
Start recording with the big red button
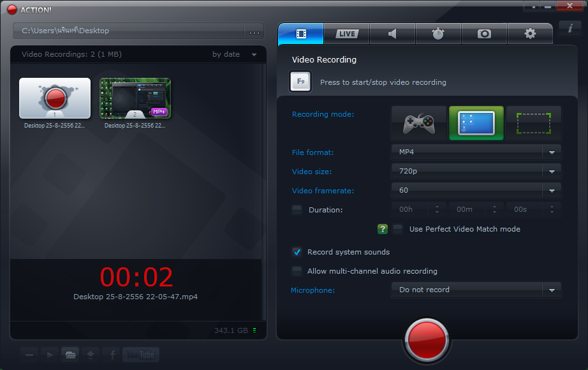pyautogui.click(x=427, y=340)
